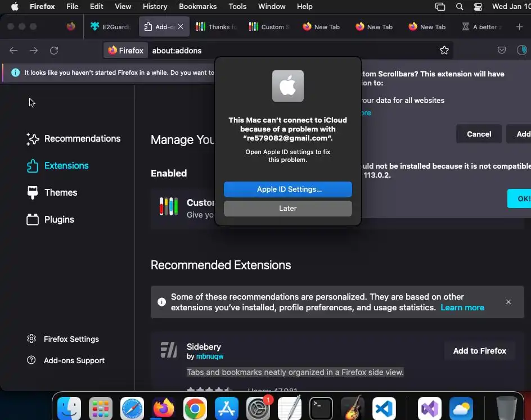The height and width of the screenshot is (420, 531).
Task: Open Apple ID Settings from the dialog
Action: (x=288, y=189)
